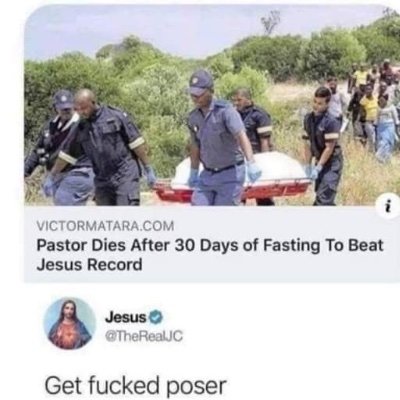
Task: Click the "Jesus" display name
Action: pyautogui.click(x=126, y=318)
